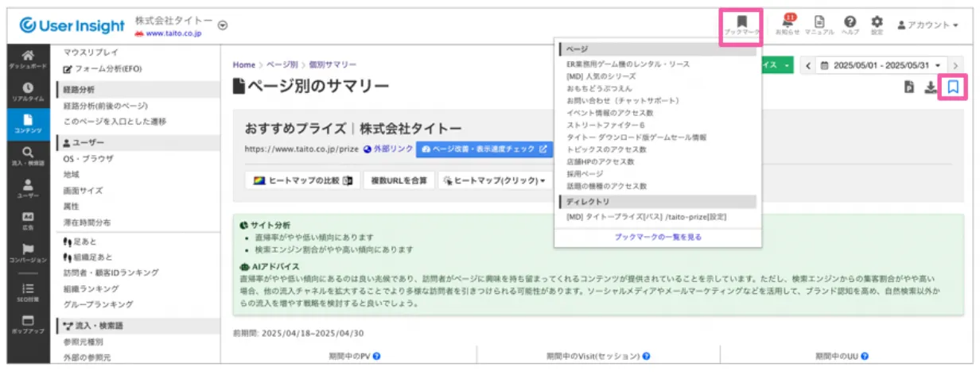
Task: Click help icon next to 期間中のPV
Action: pos(376,357)
